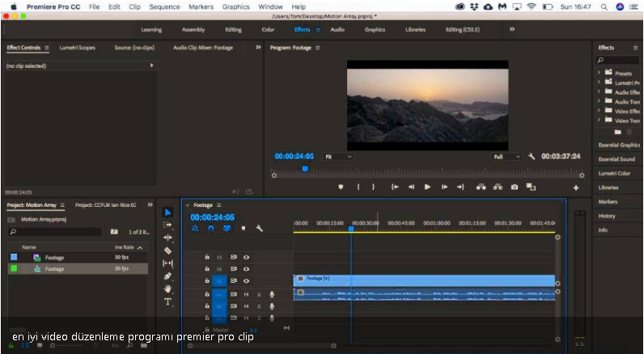Toggle lock on V1 track
This screenshot has width=644, height=354.
(207, 280)
